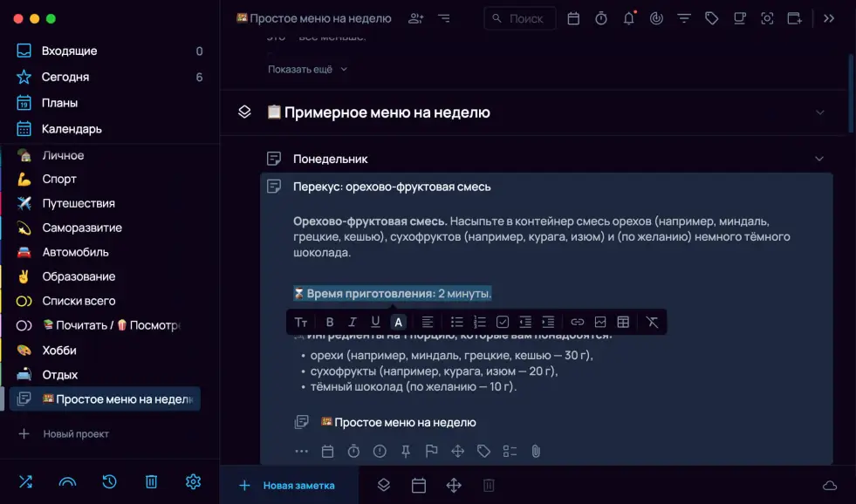Viewport: 856px width, 504px height.
Task: Open the Сегодня list in the sidebar
Action: 65,77
